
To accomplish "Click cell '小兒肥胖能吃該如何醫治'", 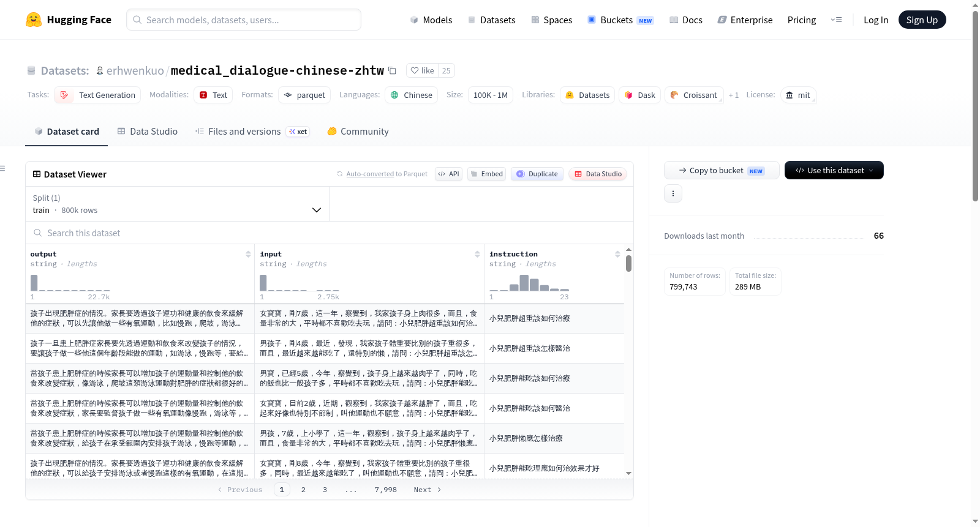I will pyautogui.click(x=554, y=408).
